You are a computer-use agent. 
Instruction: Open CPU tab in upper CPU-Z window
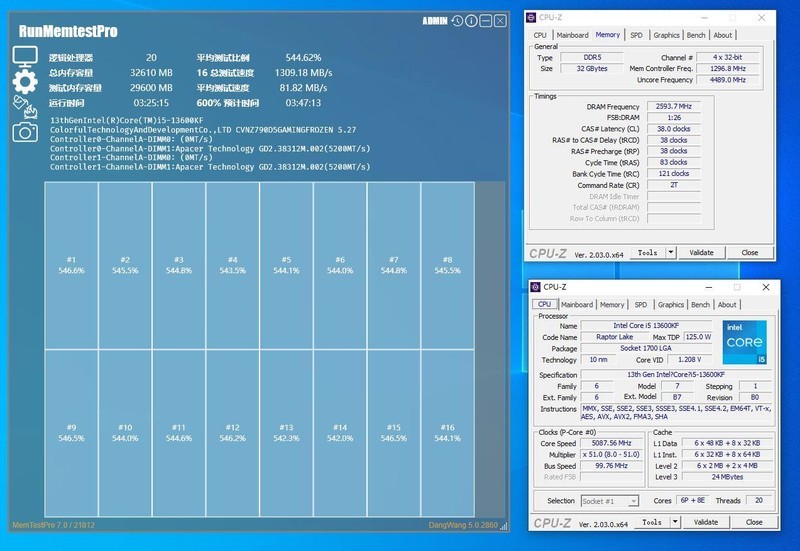tap(540, 35)
